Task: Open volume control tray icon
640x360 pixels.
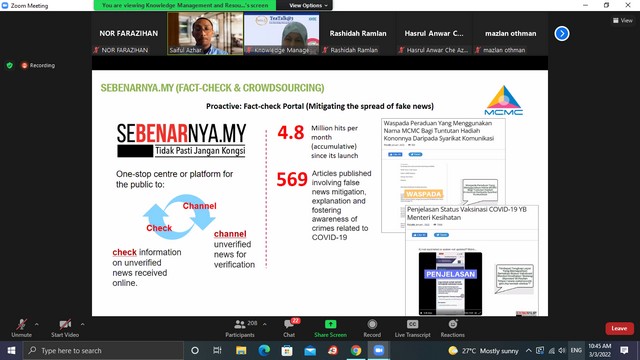Action: pos(562,351)
